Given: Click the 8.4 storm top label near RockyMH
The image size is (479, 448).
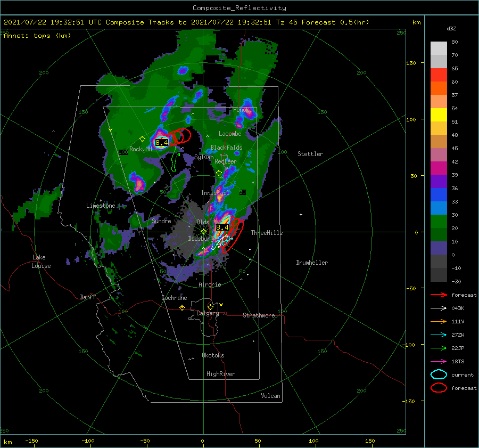Looking at the screenshot, I should 162,143.
